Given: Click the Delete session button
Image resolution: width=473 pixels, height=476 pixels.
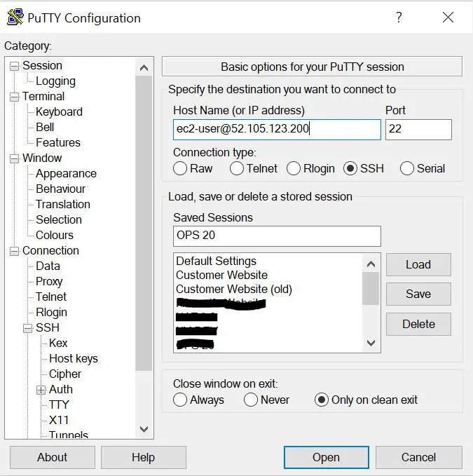Looking at the screenshot, I should click(418, 324).
